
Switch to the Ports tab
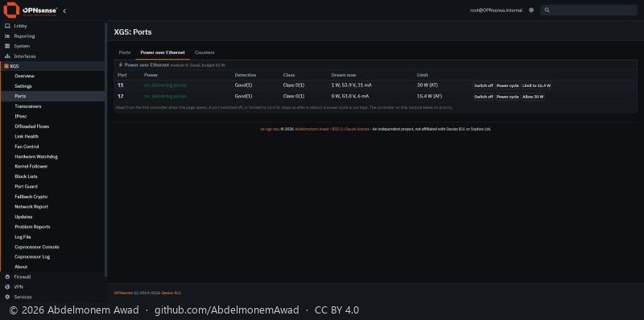(125, 52)
